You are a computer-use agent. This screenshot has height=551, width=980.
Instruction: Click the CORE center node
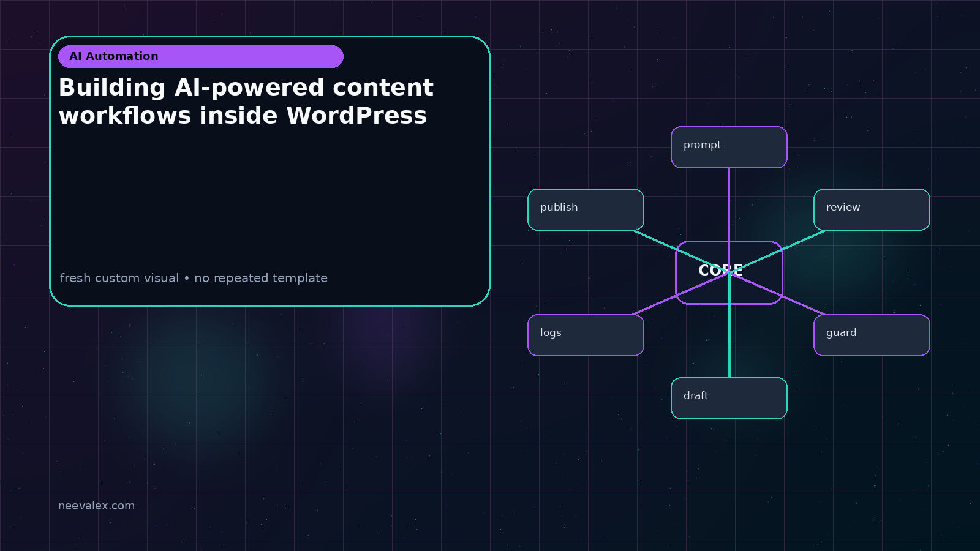[x=729, y=272]
